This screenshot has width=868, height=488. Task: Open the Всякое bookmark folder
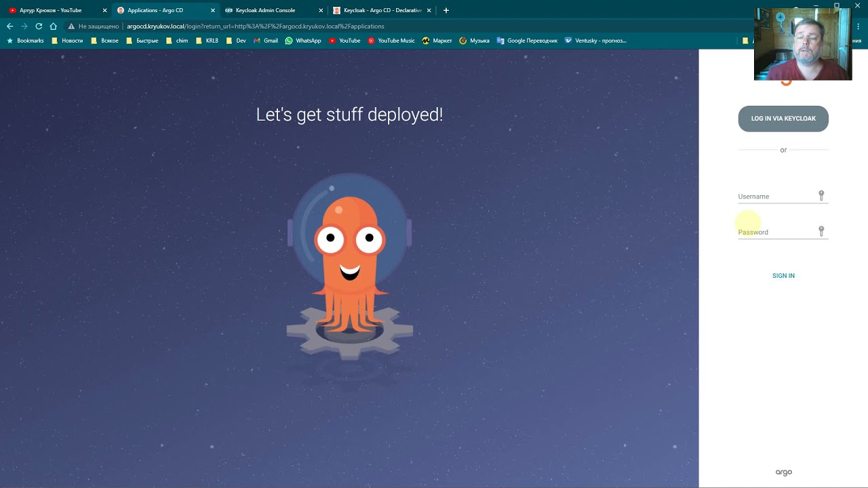coord(104,41)
